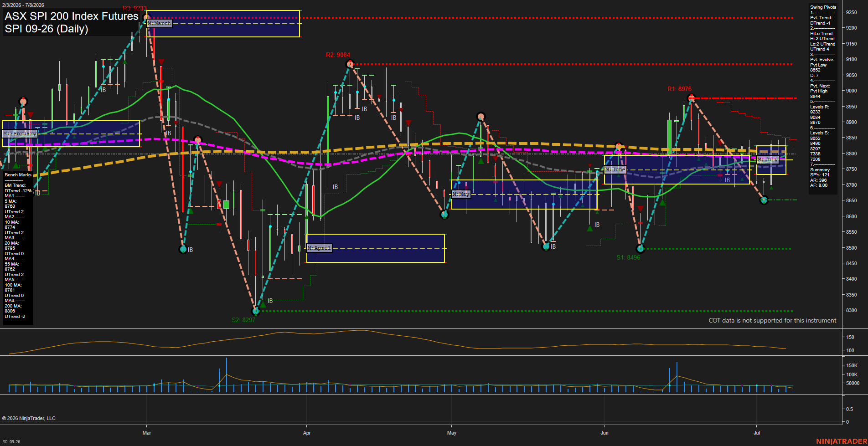
Task: Select the R1: 8976 resistance label
Action: (679, 89)
